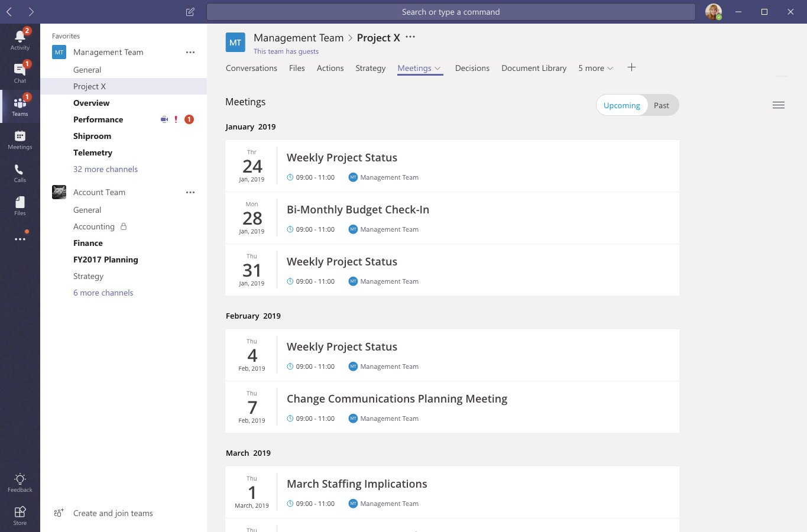Switch to the Past meetings filter
The width and height of the screenshot is (807, 532).
[661, 105]
